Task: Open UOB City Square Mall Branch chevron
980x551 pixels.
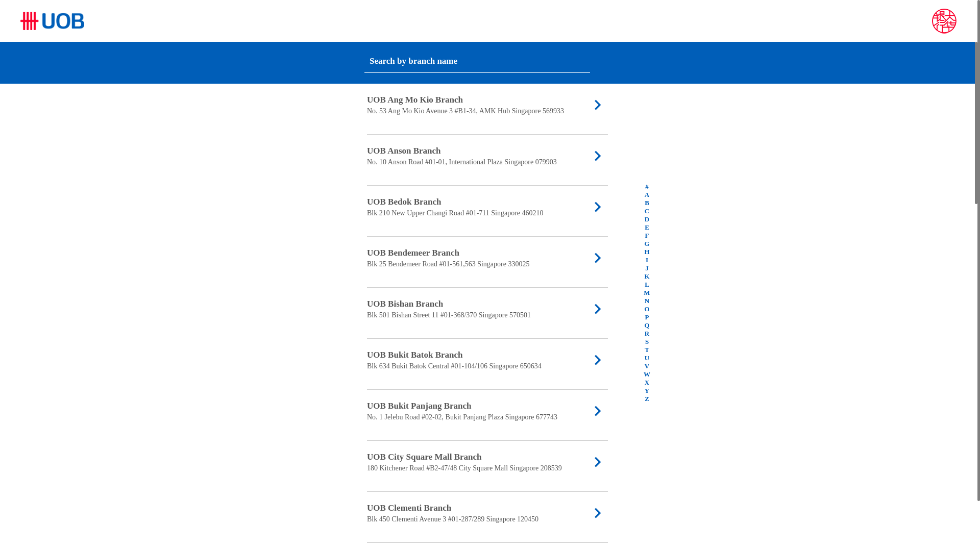Action: (598, 462)
